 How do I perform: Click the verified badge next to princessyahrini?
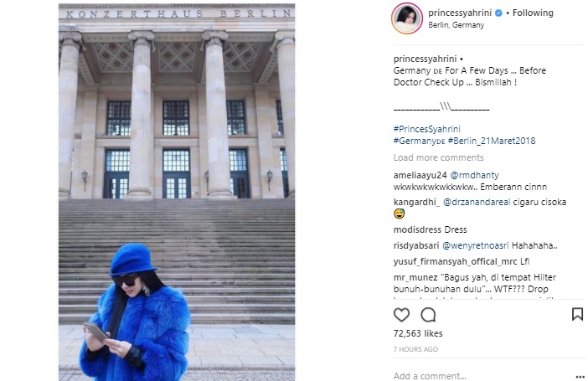point(498,13)
